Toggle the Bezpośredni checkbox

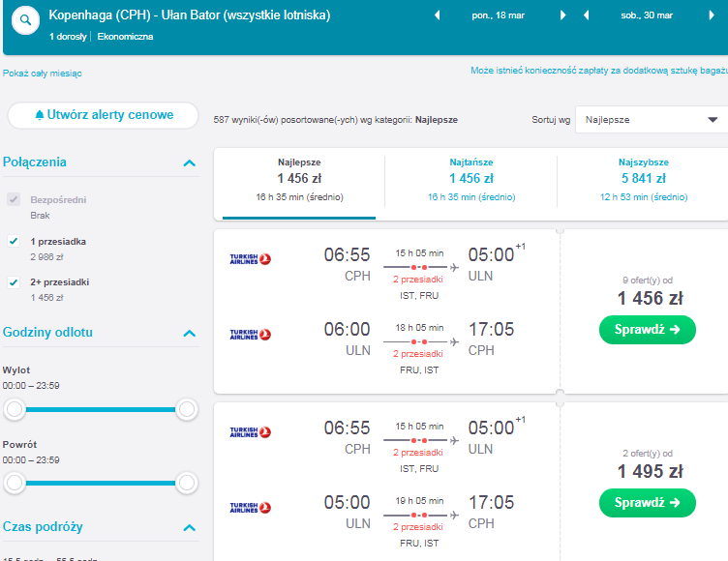[x=14, y=199]
